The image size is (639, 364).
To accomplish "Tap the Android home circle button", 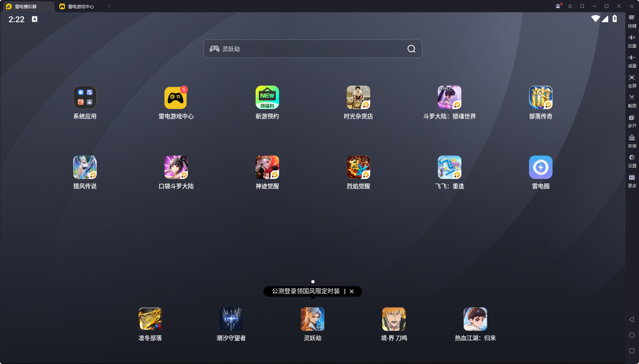I will click(632, 335).
